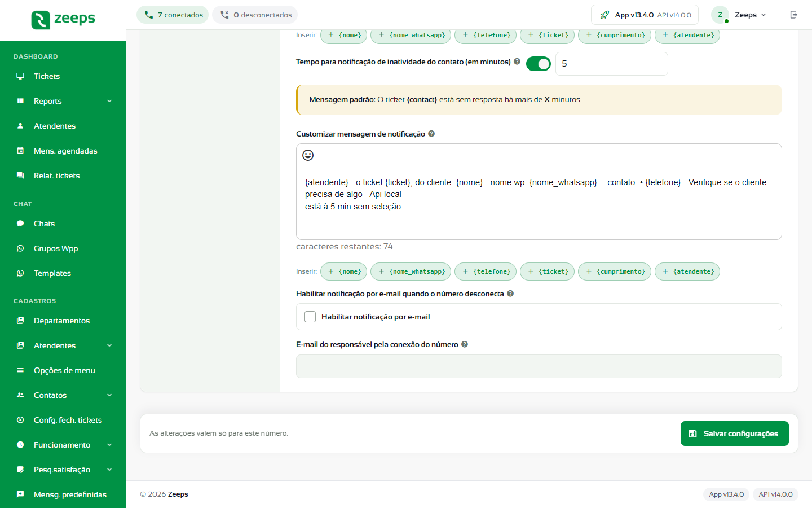The width and height of the screenshot is (812, 508).
Task: Click the 0 desconectados status pill
Action: [255, 15]
